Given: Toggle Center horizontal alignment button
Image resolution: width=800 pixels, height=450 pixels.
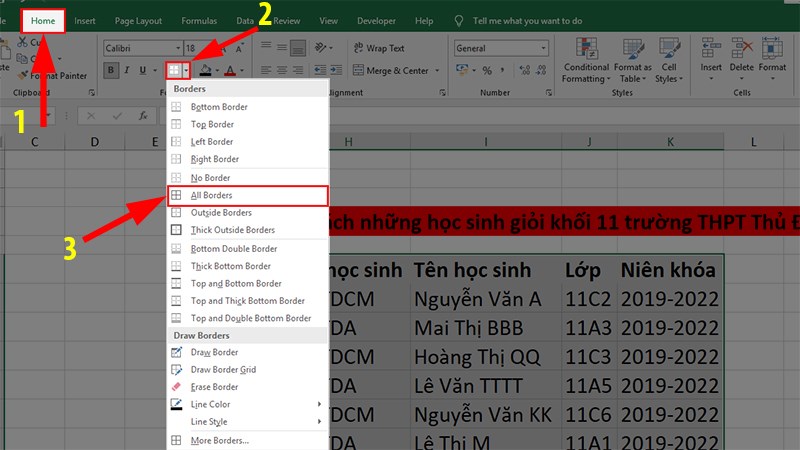Looking at the screenshot, I should click(282, 70).
